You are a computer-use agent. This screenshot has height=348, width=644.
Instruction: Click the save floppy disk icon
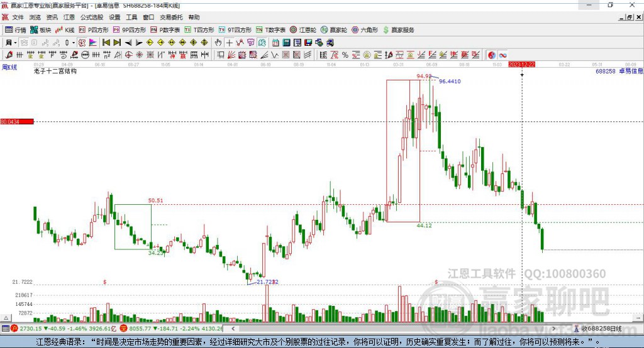coord(308,43)
